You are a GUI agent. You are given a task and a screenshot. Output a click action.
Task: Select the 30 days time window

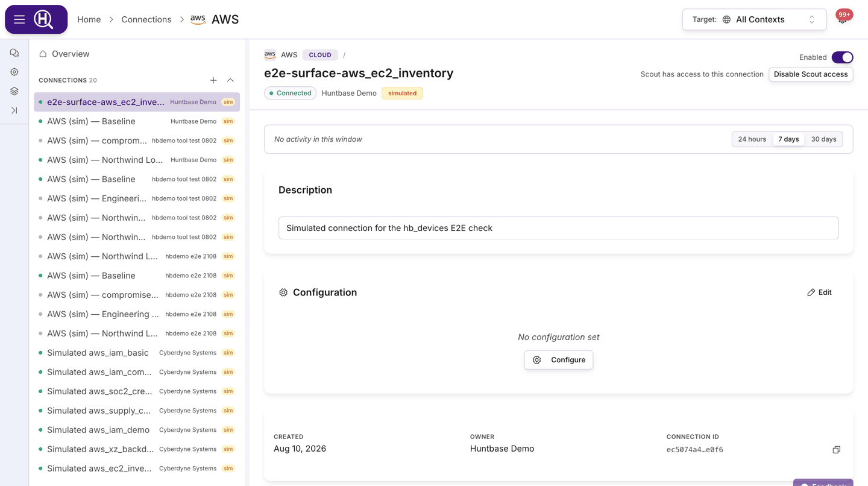coord(823,139)
